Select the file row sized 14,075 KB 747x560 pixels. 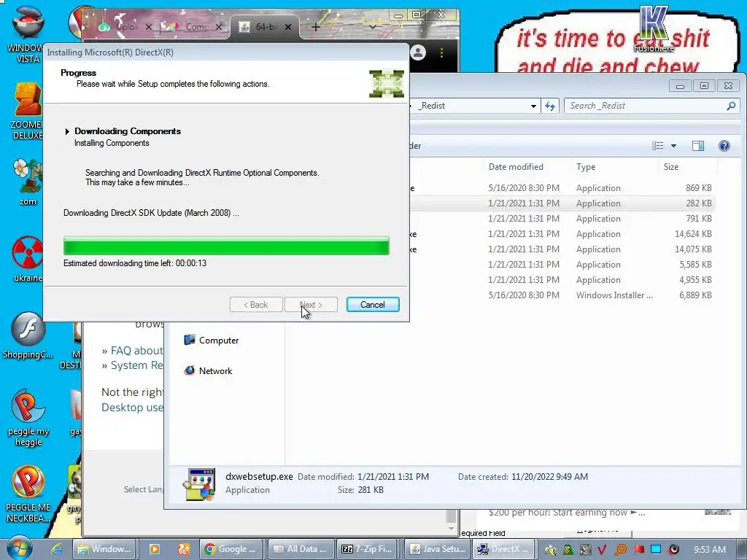coord(562,249)
